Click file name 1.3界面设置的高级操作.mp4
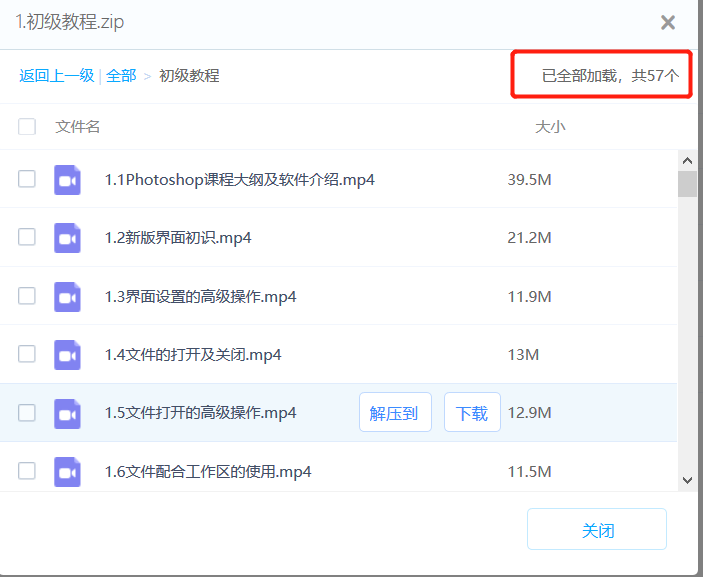The height and width of the screenshot is (577, 703). (x=200, y=296)
